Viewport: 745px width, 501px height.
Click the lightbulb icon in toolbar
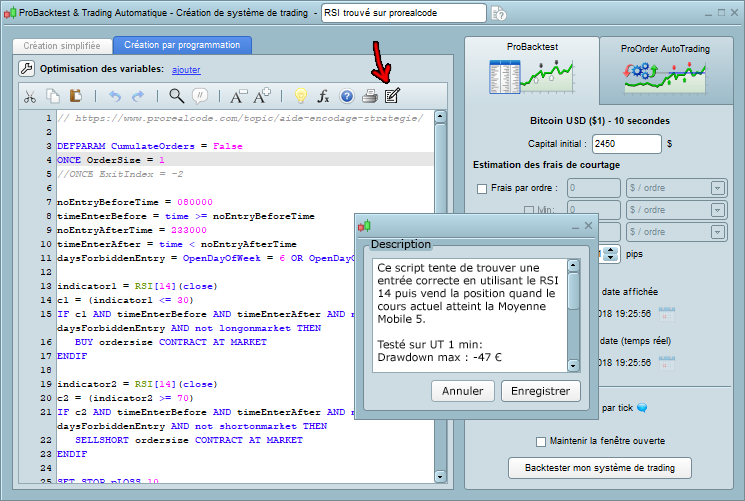(298, 97)
